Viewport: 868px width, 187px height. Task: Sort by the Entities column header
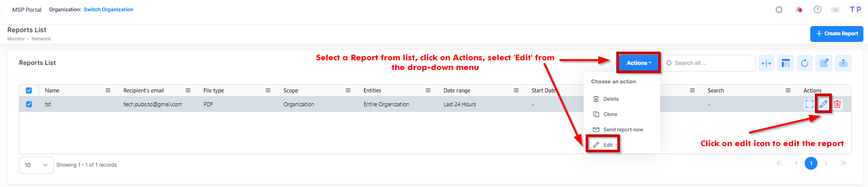coord(372,90)
